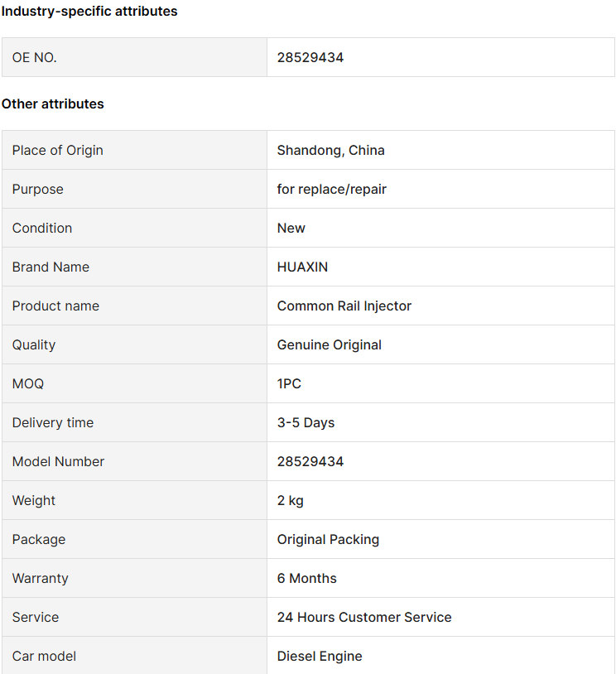Click the MOQ value 1PC

289,384
